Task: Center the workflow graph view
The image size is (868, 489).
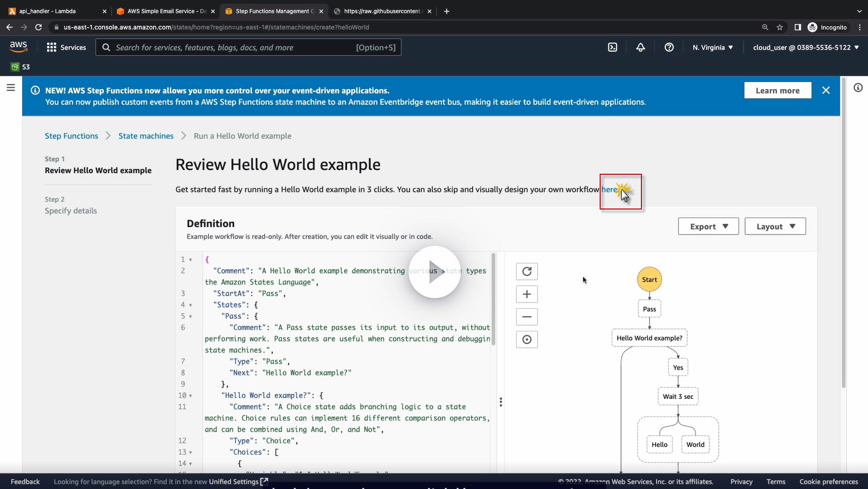Action: [527, 339]
